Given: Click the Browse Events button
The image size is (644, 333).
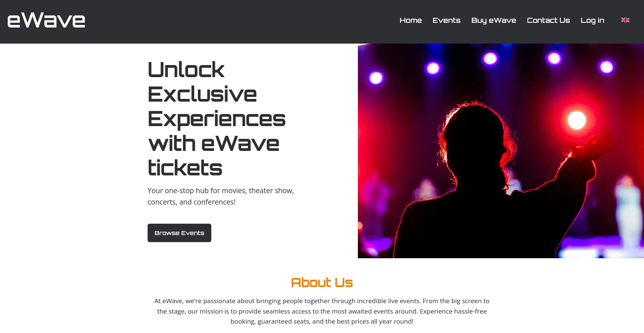Looking at the screenshot, I should tap(179, 233).
